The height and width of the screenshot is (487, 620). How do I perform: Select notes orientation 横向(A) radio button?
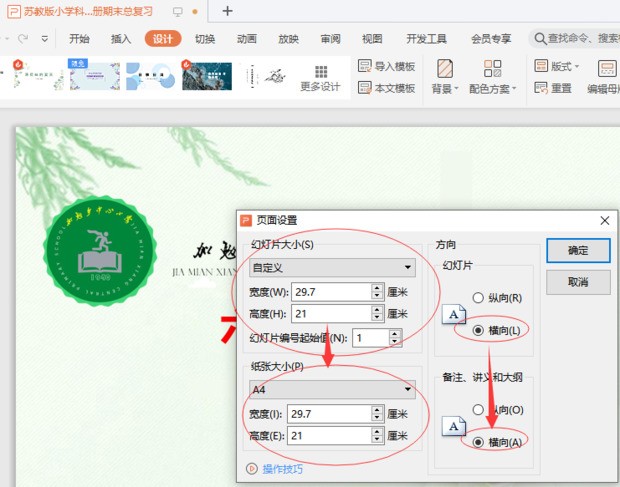[x=478, y=442]
